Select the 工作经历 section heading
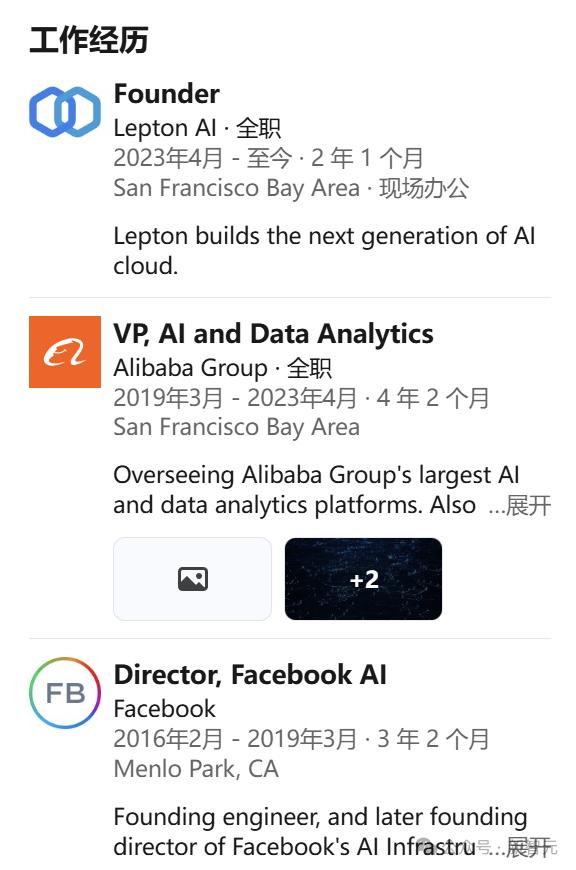This screenshot has width=576, height=870. click(89, 40)
